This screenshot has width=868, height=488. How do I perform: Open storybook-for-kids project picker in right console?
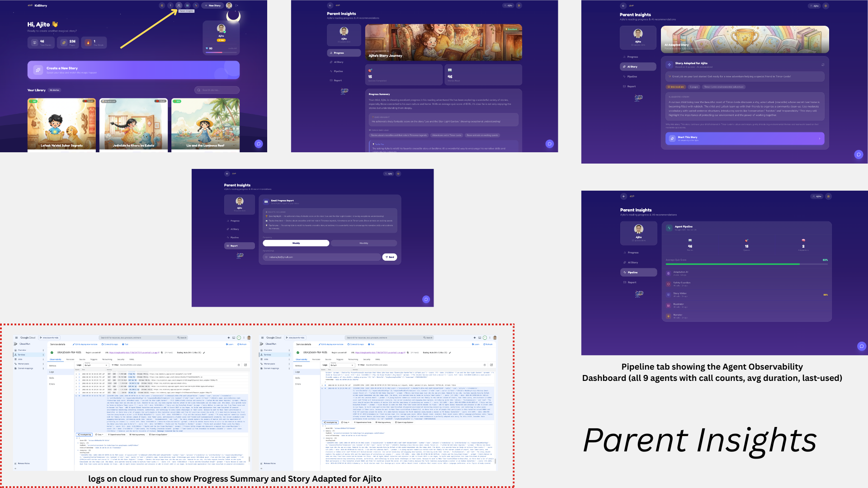(x=296, y=338)
